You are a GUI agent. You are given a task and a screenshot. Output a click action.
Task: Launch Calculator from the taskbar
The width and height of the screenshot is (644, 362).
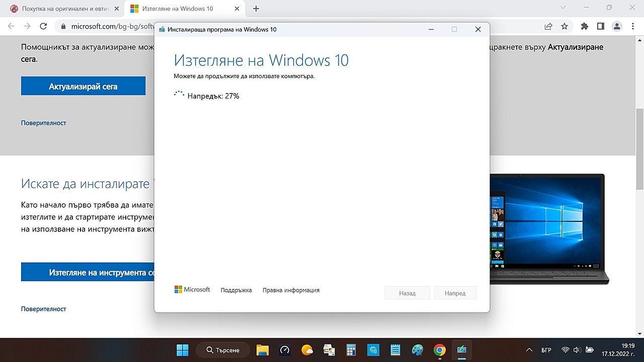tap(351, 350)
